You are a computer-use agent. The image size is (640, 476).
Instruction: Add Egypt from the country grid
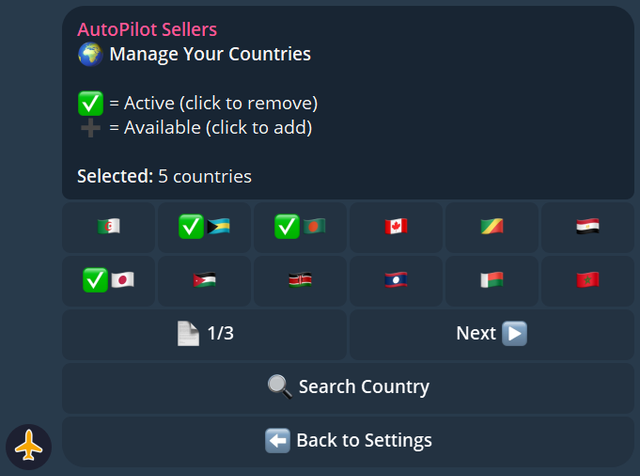[588, 227]
